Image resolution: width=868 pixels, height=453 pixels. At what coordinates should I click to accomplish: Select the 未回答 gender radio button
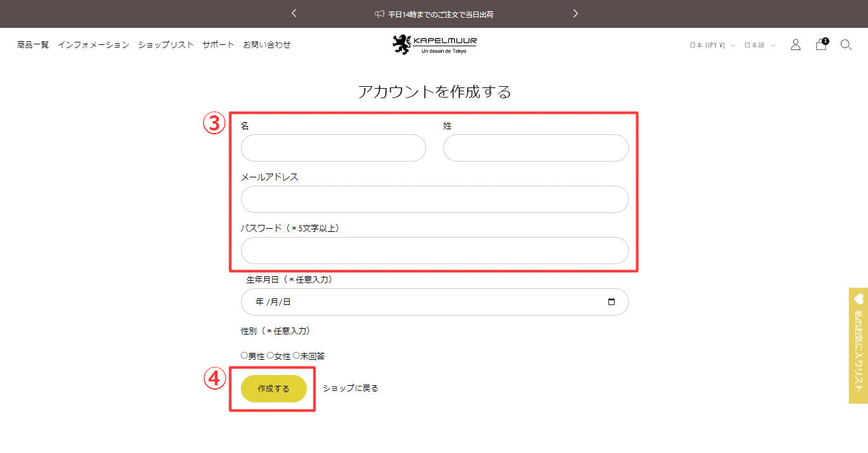click(x=296, y=356)
